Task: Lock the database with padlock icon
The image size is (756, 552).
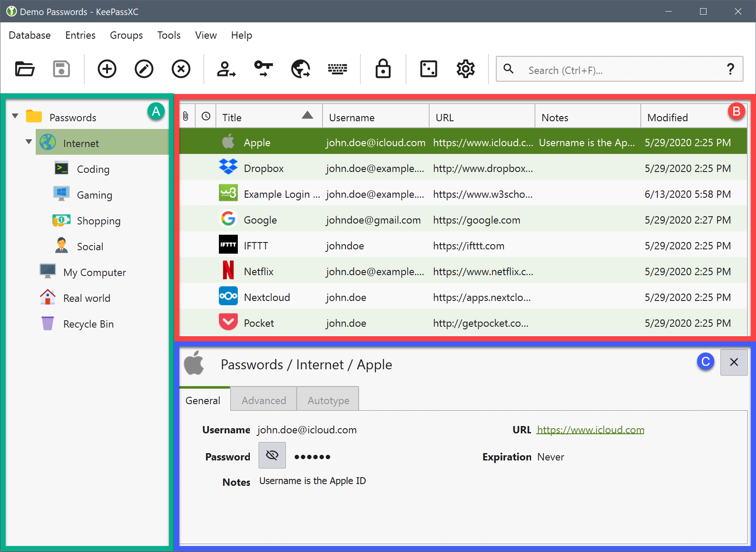Action: point(383,69)
